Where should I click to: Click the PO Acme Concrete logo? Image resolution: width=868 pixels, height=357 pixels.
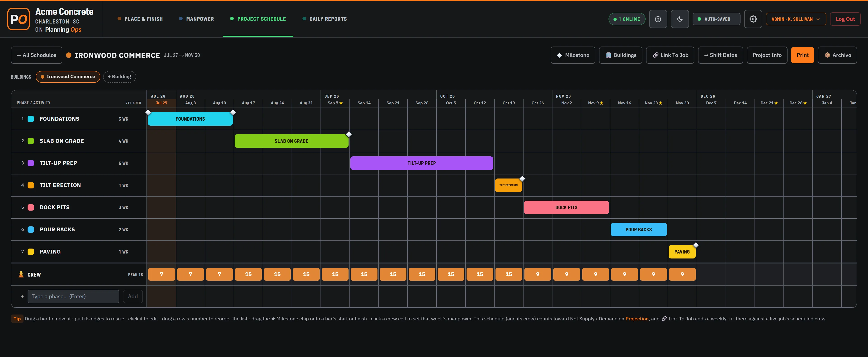click(x=19, y=19)
